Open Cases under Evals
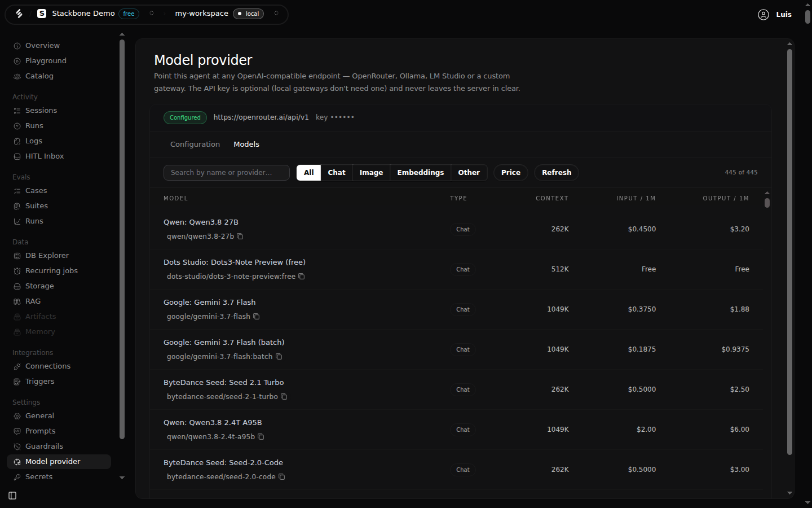Viewport: 812px width, 508px height. point(59,191)
